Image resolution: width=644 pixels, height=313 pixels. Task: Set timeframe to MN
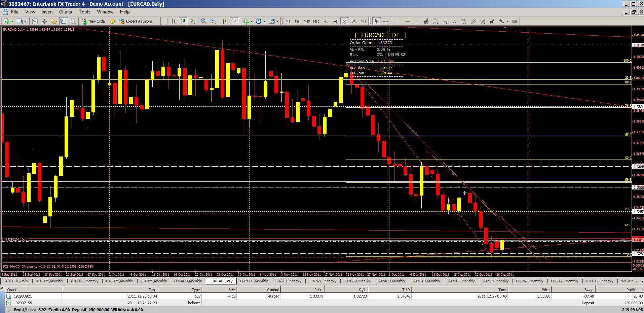(x=363, y=21)
